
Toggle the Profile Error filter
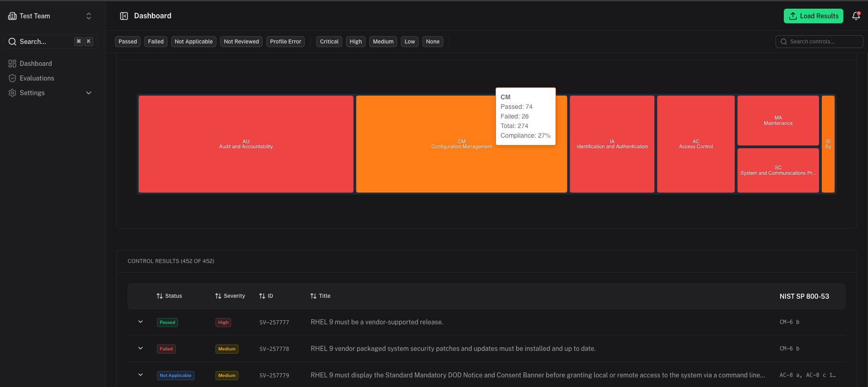click(286, 42)
